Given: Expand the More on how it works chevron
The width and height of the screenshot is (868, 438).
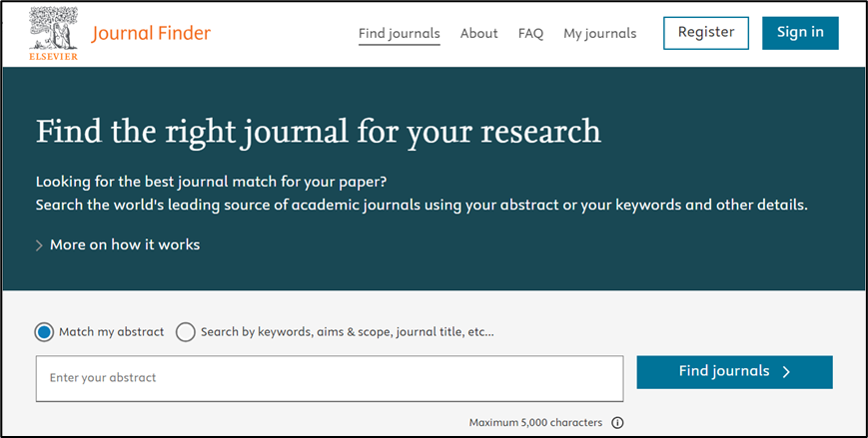Looking at the screenshot, I should point(39,245).
